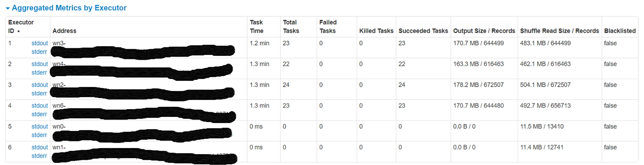Open stderr log for executor 4

click(x=39, y=114)
